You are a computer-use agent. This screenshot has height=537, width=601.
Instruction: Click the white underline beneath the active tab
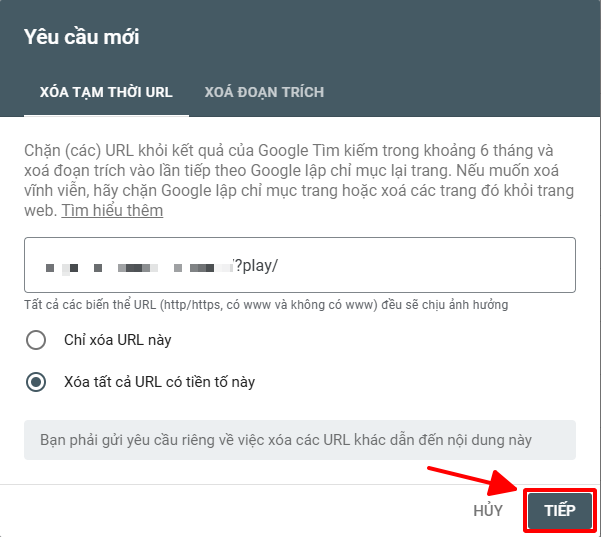point(106,115)
